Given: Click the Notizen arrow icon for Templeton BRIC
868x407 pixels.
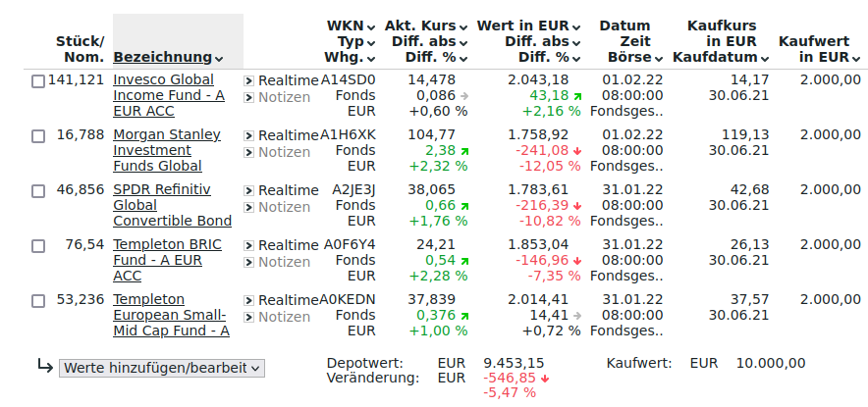Looking at the screenshot, I should pos(249,262).
